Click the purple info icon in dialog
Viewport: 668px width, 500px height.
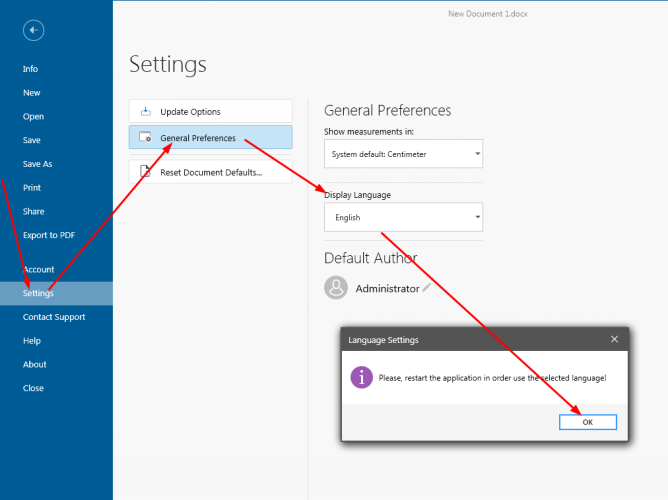(x=362, y=377)
